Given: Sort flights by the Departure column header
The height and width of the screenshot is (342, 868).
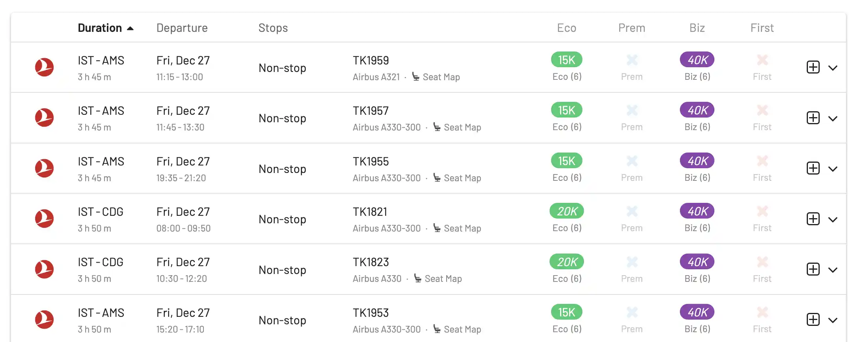Looking at the screenshot, I should tap(182, 28).
